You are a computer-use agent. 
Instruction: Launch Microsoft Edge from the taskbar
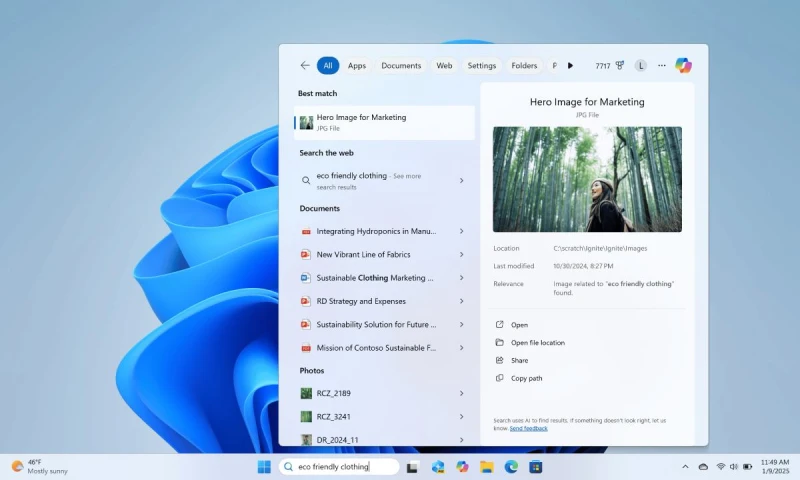pyautogui.click(x=511, y=467)
